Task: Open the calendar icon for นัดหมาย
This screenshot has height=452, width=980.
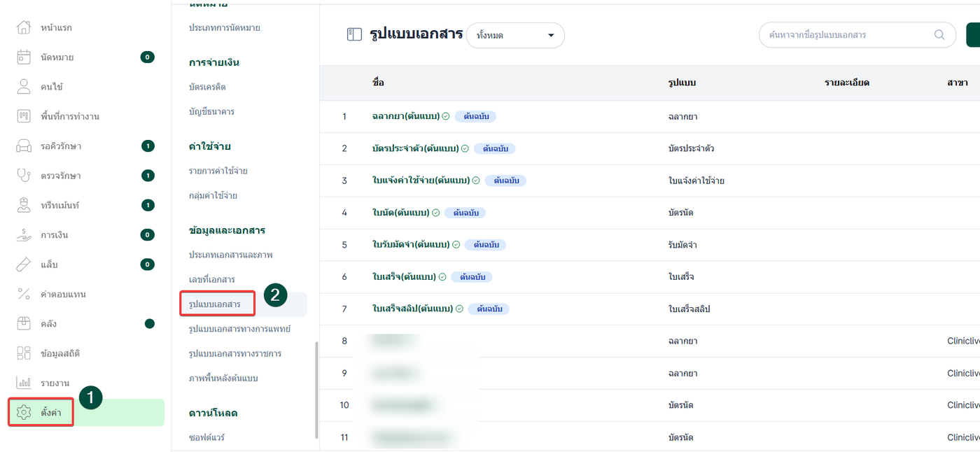Action: click(x=24, y=57)
